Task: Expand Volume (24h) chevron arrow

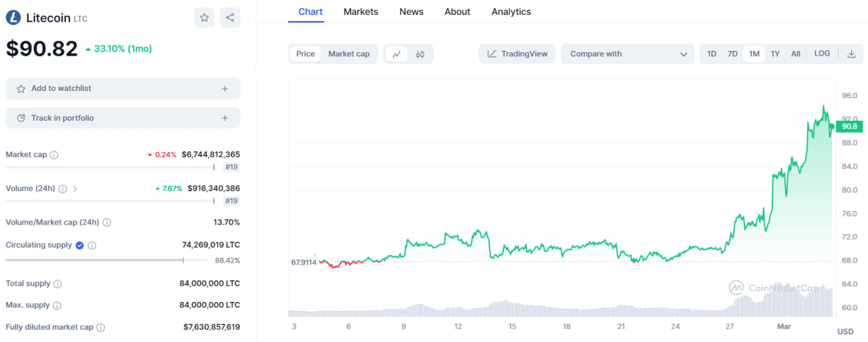Action: pyautogui.click(x=75, y=189)
